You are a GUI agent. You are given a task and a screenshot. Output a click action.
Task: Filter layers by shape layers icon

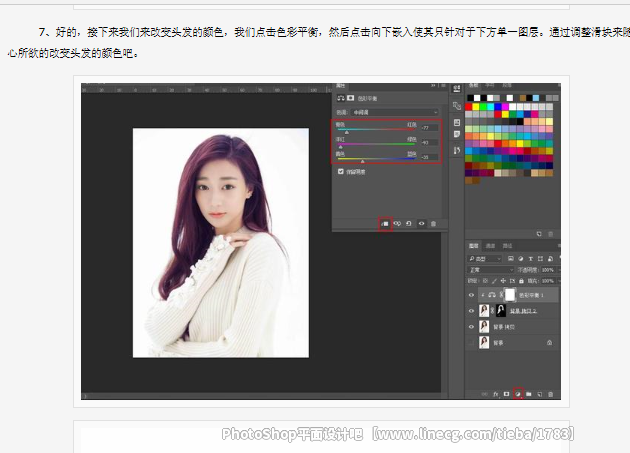point(540,258)
